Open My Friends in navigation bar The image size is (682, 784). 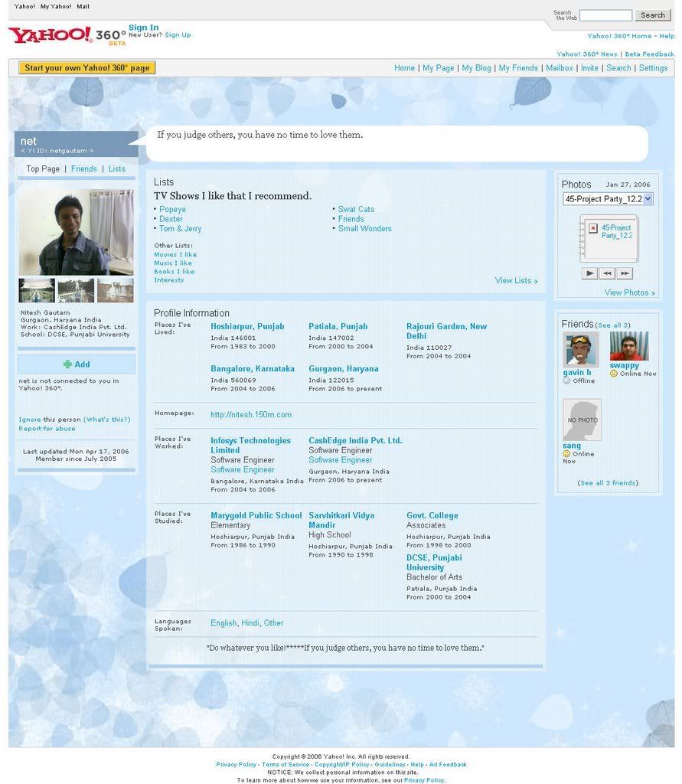pos(518,68)
